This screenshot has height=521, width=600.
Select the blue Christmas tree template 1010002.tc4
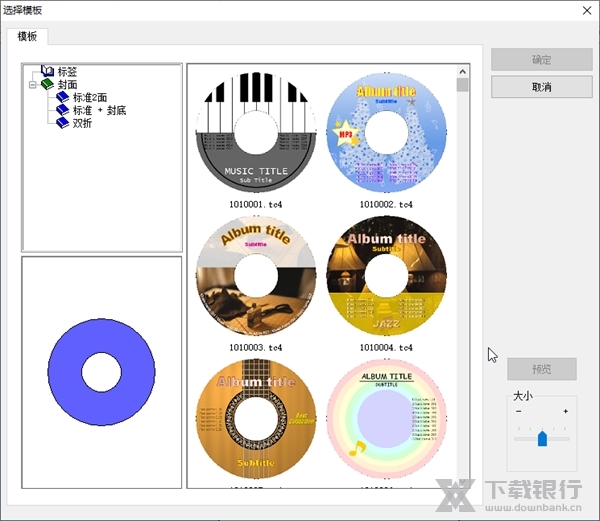[x=386, y=132]
